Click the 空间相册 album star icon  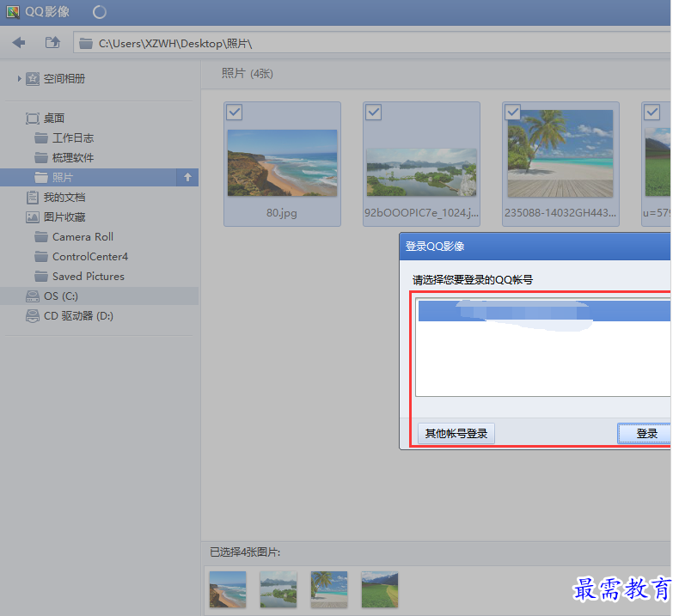pyautogui.click(x=33, y=79)
